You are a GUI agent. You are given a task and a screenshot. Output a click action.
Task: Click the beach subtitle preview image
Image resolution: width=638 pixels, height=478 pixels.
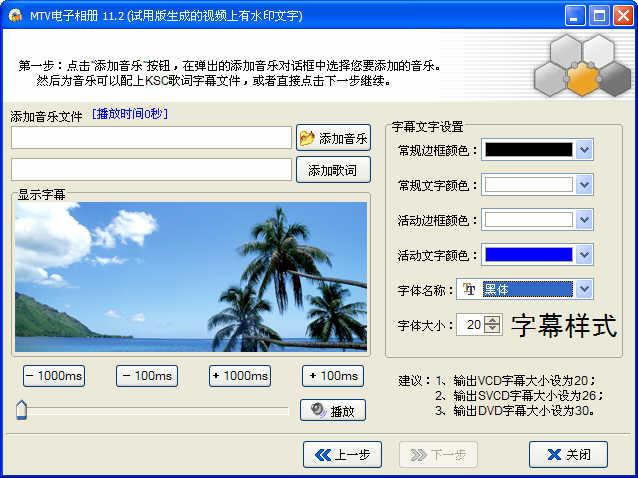tap(191, 277)
